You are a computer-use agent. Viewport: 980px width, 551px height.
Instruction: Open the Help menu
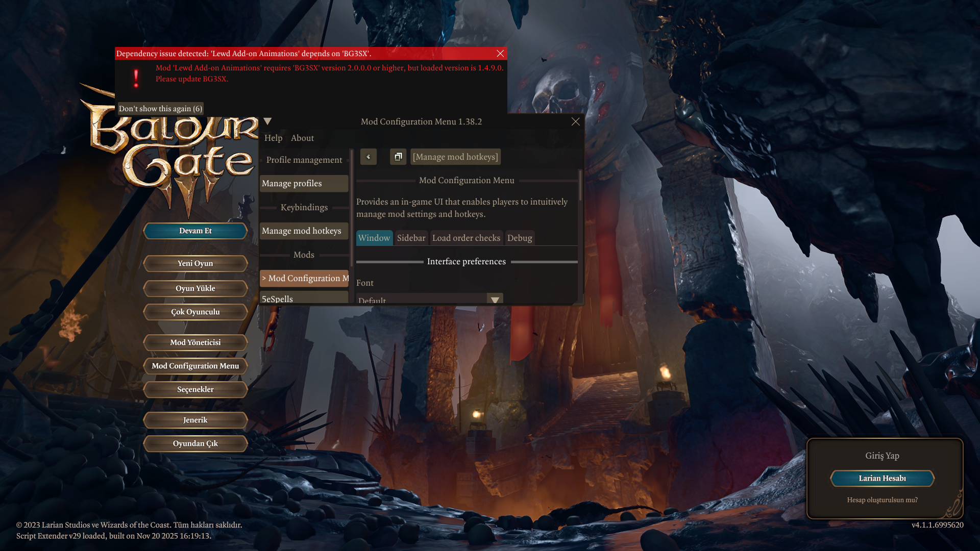pyautogui.click(x=274, y=138)
